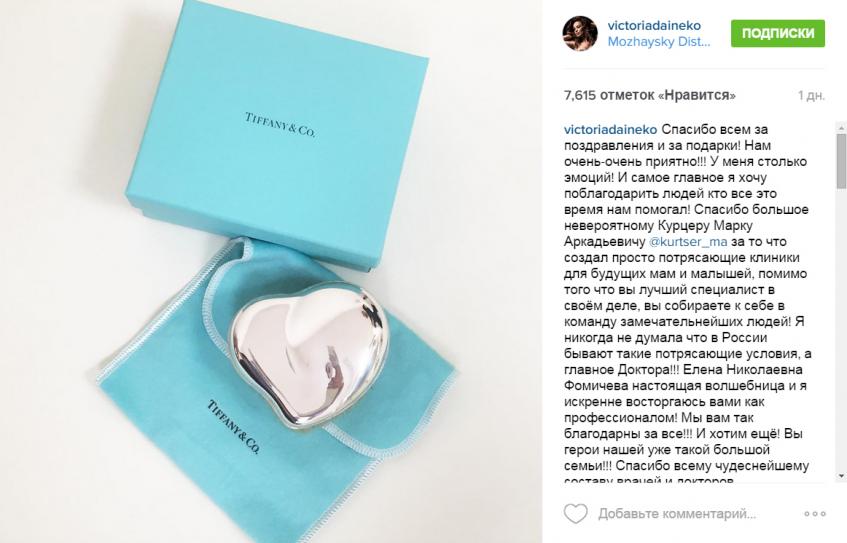Click the Подписки follow button
The width and height of the screenshot is (847, 543).
[x=778, y=33]
